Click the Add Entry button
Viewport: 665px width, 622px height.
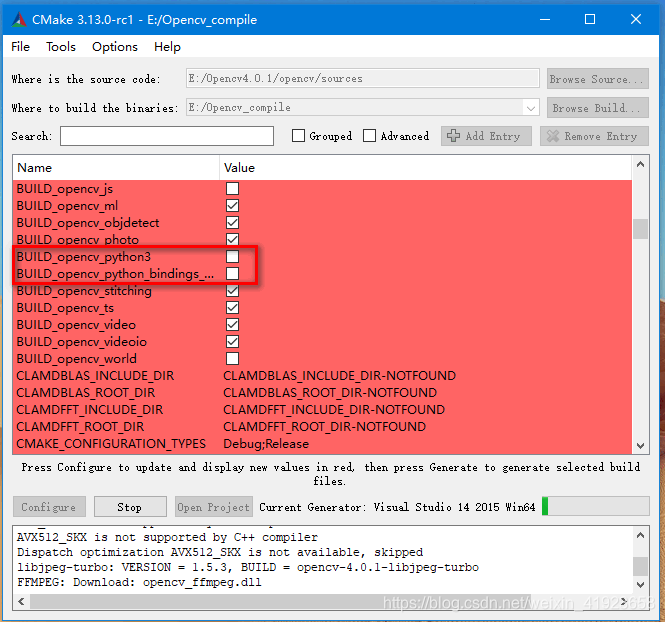pos(486,136)
